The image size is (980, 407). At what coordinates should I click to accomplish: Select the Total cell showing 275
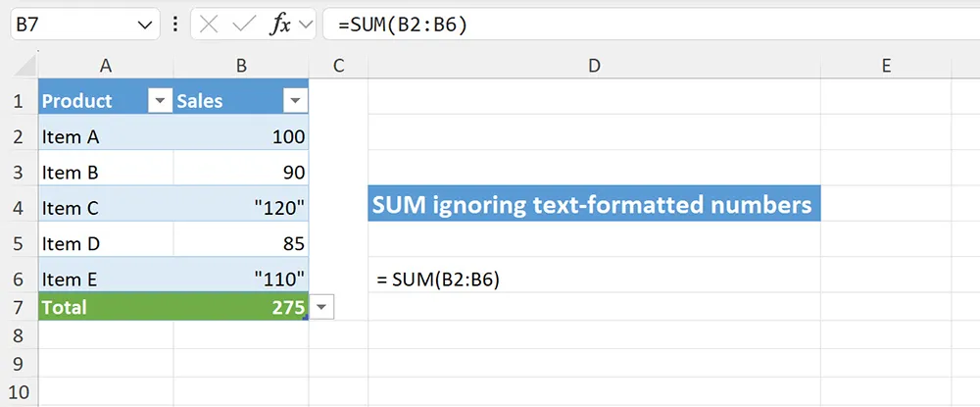(241, 308)
